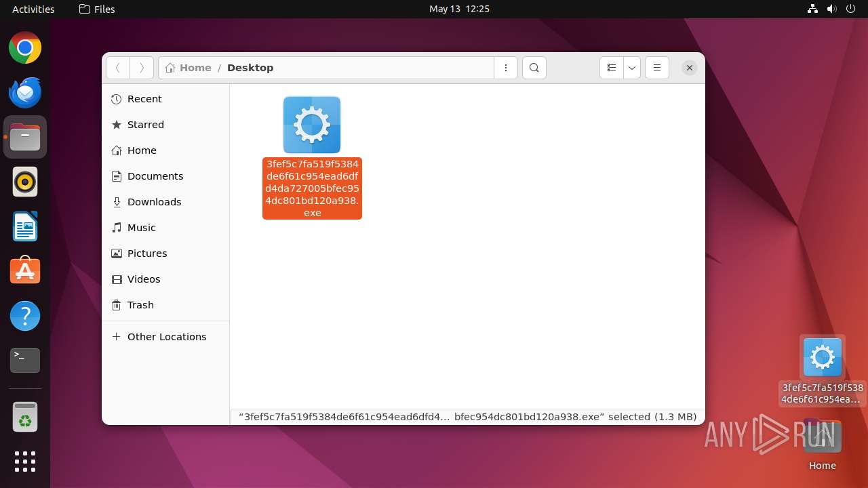The height and width of the screenshot is (488, 868).
Task: Open the Help icon in dock
Action: pos(25,316)
